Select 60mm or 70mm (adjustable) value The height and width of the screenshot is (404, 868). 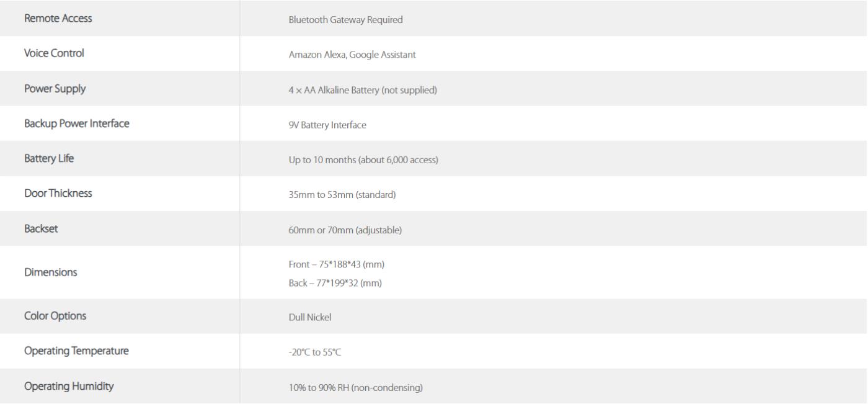(x=345, y=230)
